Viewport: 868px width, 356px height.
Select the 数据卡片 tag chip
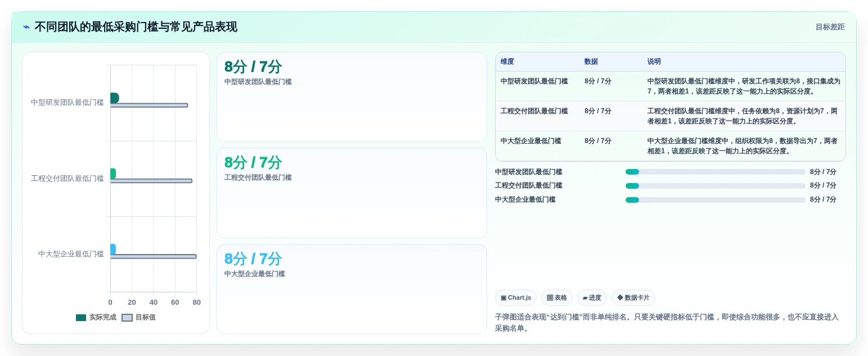(633, 297)
